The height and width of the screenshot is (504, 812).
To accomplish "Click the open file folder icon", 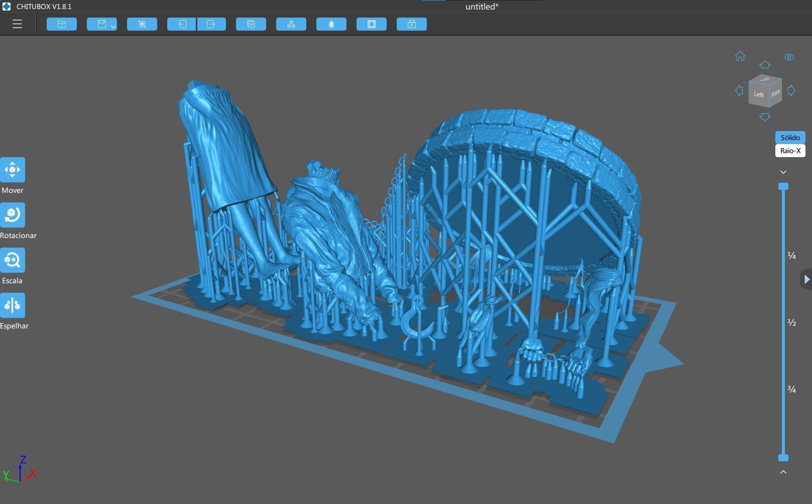I will coord(62,24).
